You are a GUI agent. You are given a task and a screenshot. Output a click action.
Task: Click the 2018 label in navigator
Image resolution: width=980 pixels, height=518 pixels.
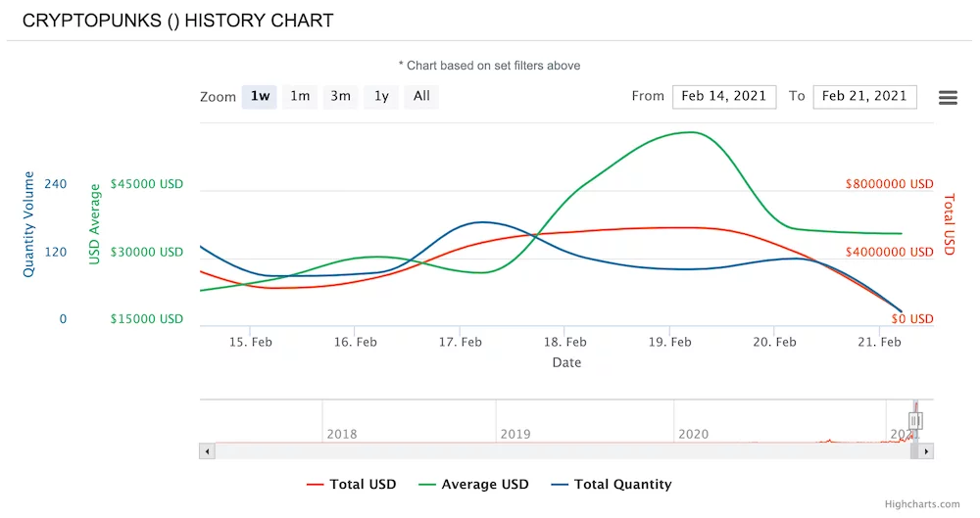coord(342,434)
